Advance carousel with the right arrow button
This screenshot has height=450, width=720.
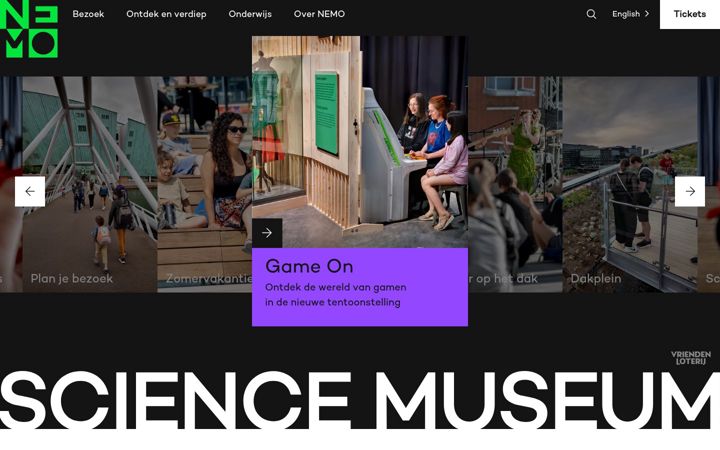pos(690,191)
